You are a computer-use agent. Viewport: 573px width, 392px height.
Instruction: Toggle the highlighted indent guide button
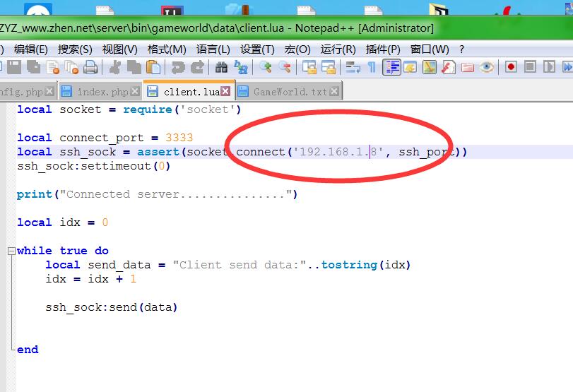(x=392, y=67)
